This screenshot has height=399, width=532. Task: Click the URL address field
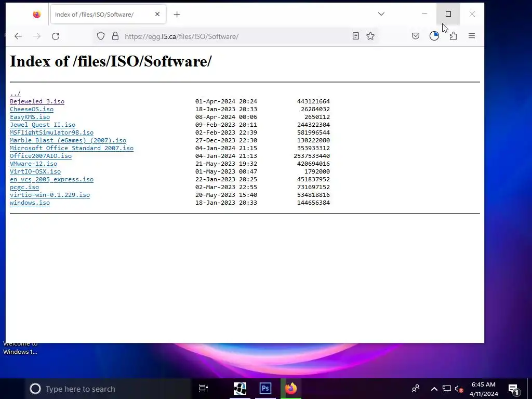pos(234,36)
